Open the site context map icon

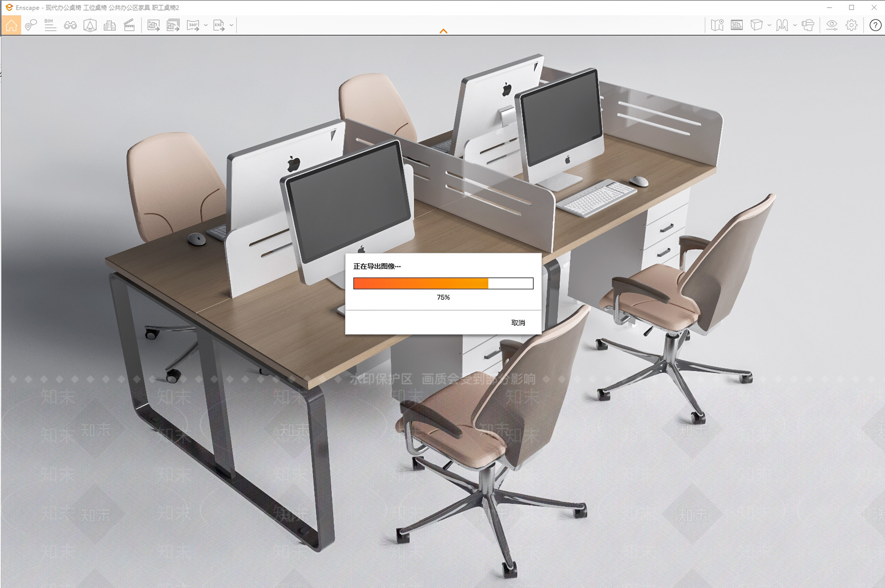coord(717,25)
